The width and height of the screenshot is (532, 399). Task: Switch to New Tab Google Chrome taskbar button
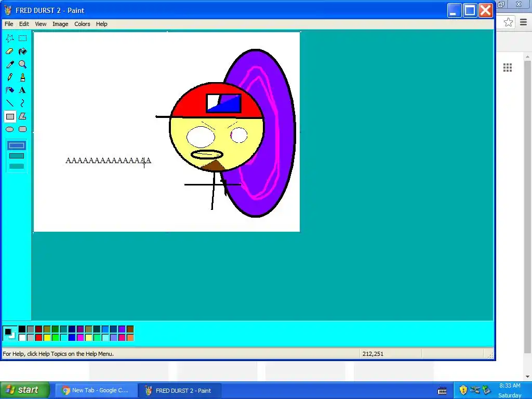pos(96,391)
